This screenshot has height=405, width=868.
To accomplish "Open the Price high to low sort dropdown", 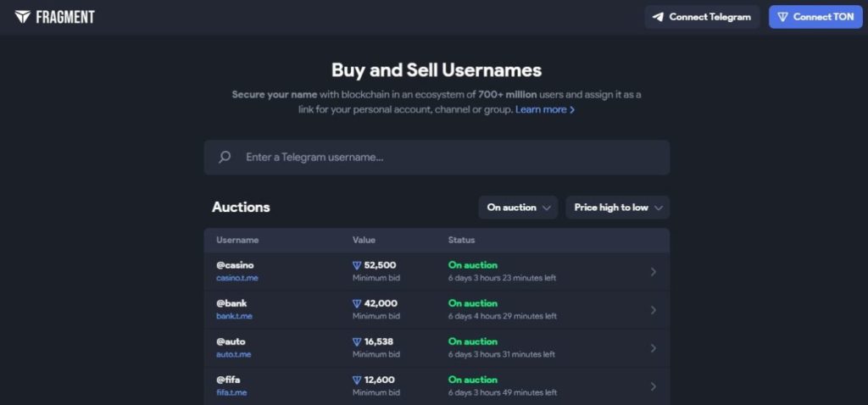I will (x=618, y=208).
